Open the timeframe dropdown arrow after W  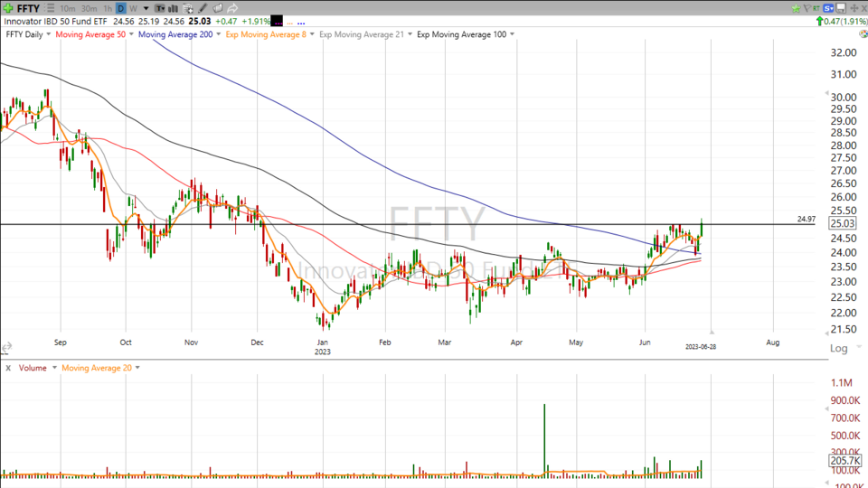146,8
